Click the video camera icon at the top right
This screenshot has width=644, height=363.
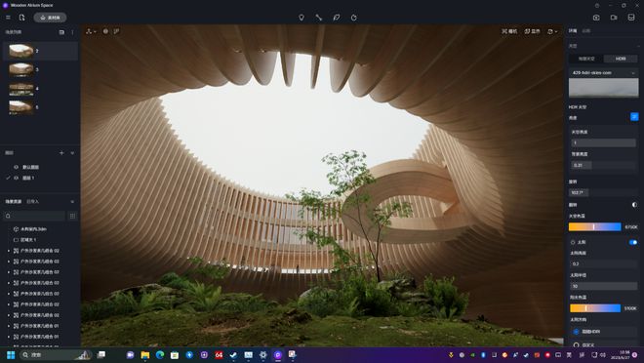click(614, 18)
